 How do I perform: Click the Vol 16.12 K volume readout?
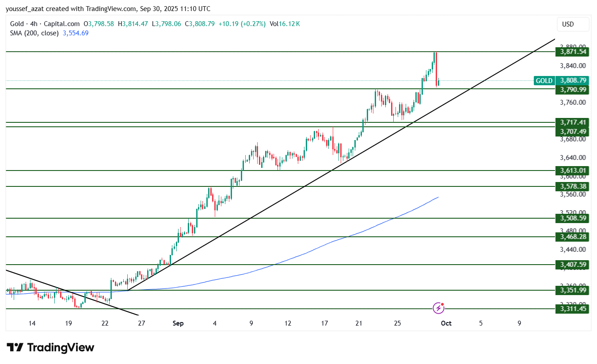coord(285,24)
